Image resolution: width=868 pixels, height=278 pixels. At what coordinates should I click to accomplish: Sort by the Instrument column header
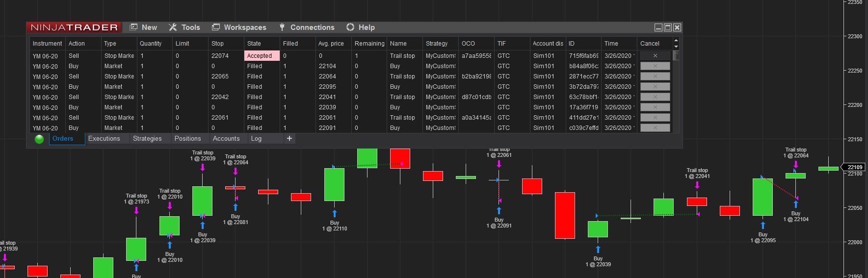[47, 44]
